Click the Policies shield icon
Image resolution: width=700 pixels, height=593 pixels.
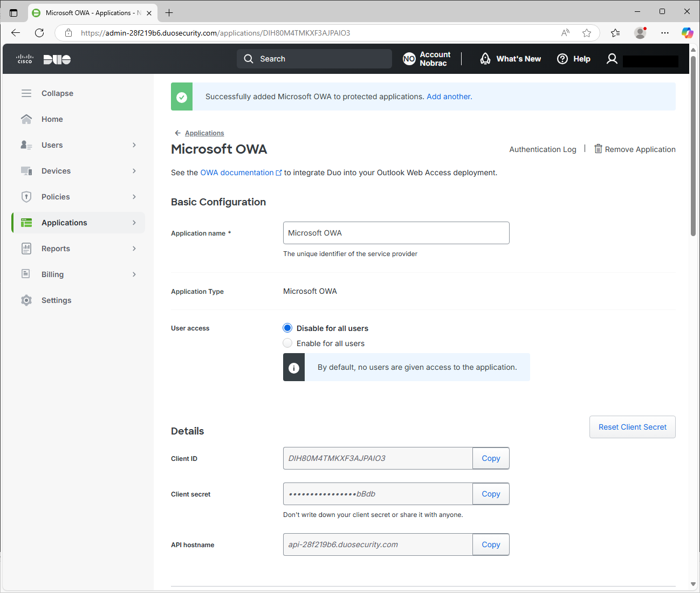point(26,197)
